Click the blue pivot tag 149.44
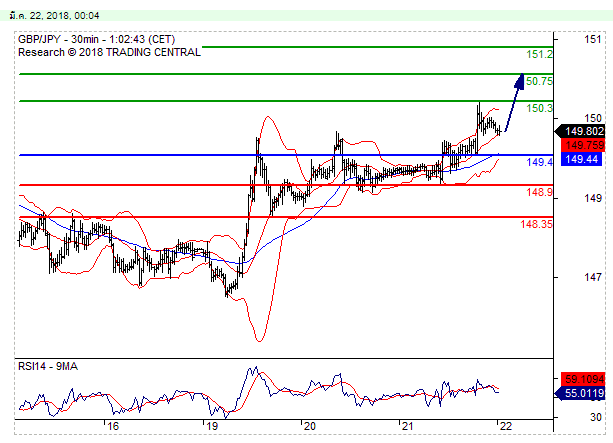The height and width of the screenshot is (443, 613). [581, 159]
